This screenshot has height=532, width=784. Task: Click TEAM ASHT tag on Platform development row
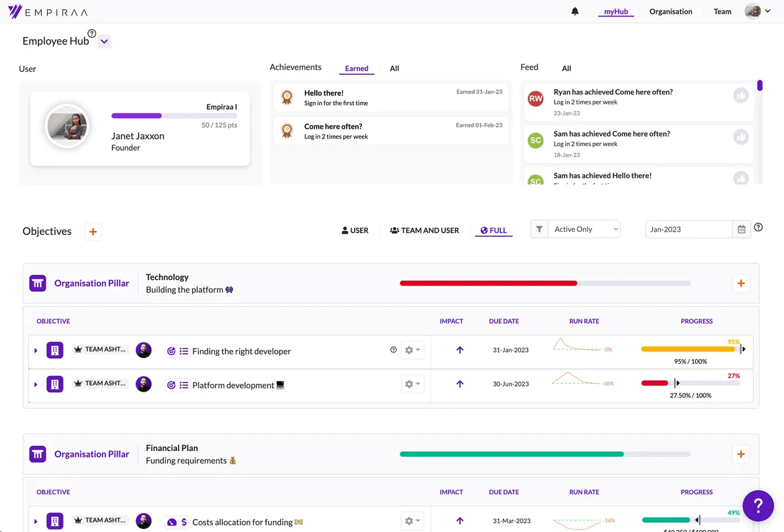[101, 383]
